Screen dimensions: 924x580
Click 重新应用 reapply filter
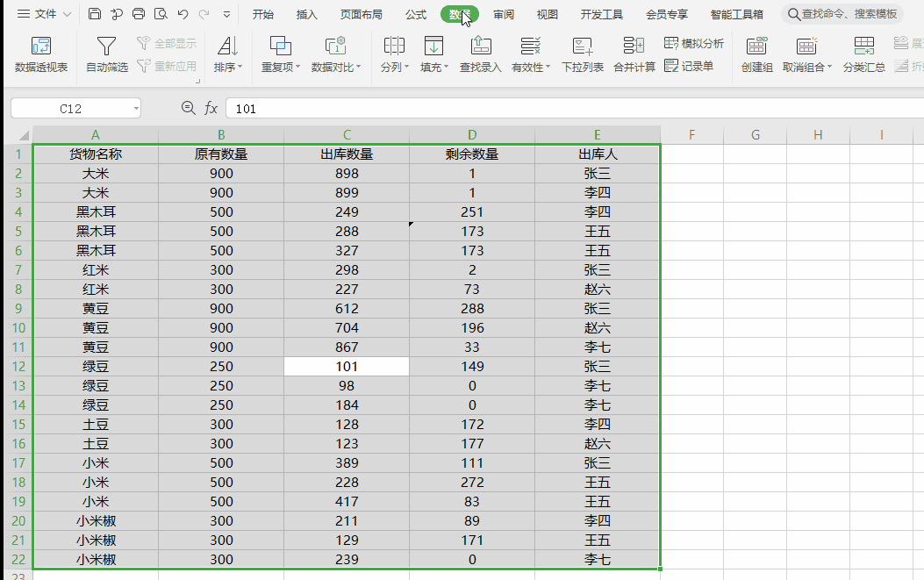pos(167,66)
